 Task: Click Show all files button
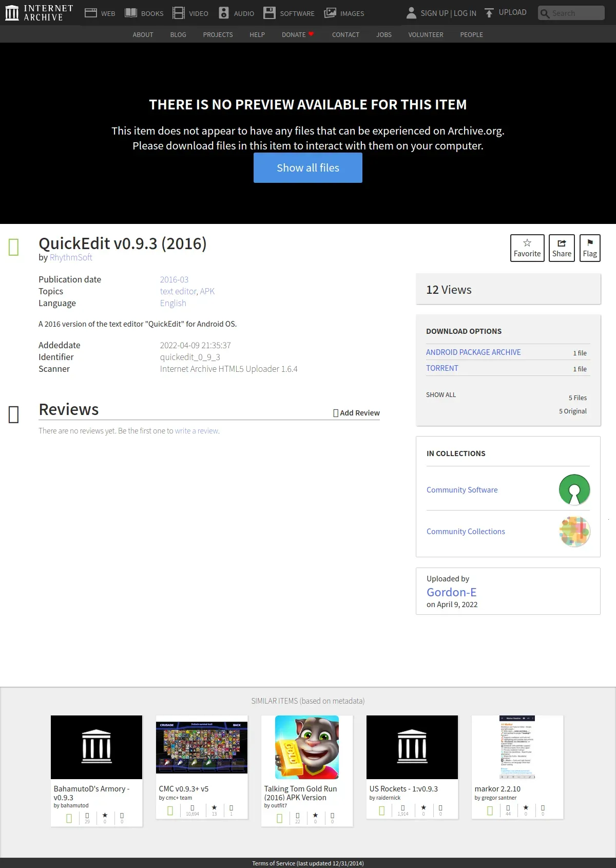pyautogui.click(x=308, y=167)
